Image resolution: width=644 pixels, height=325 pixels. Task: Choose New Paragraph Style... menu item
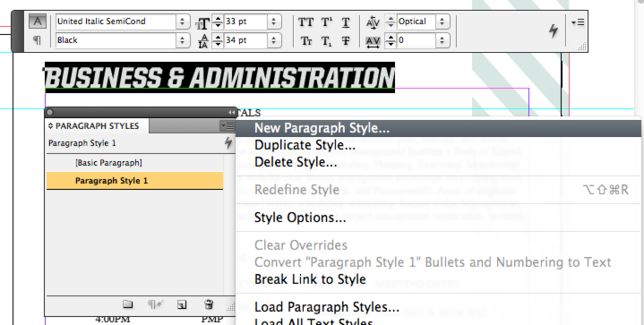pyautogui.click(x=438, y=128)
